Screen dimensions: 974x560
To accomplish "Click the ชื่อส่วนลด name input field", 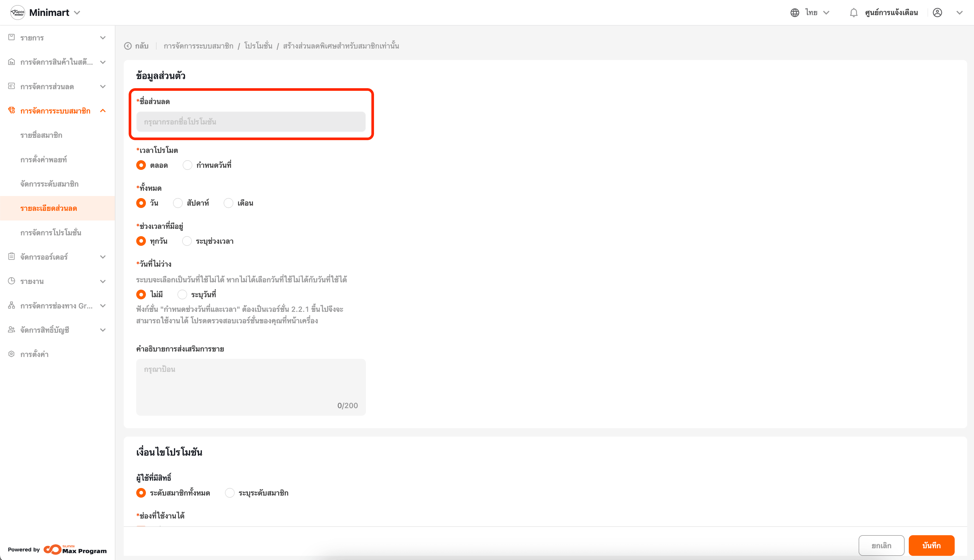I will click(x=251, y=122).
